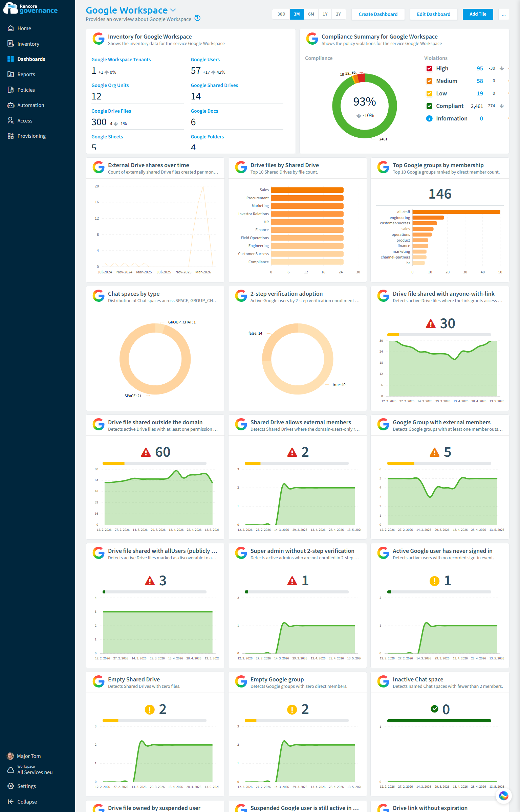This screenshot has width=520, height=812.
Task: Click down arrow next to High trend
Action: coord(502,68)
